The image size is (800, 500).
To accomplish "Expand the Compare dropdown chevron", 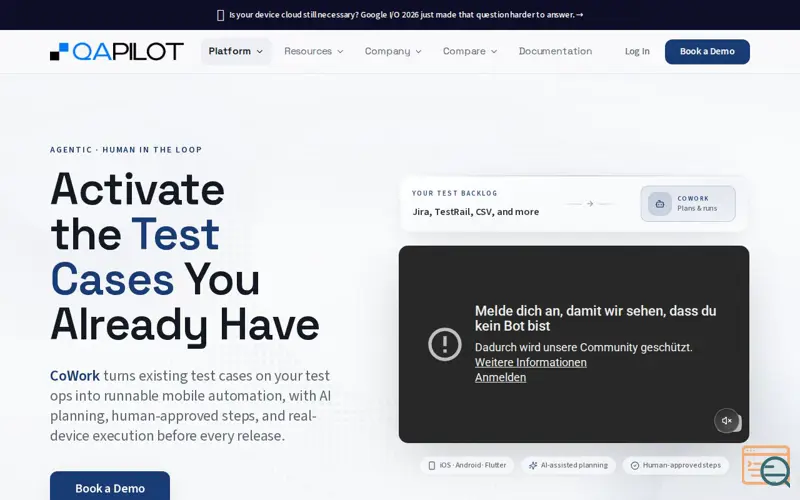I will click(494, 52).
